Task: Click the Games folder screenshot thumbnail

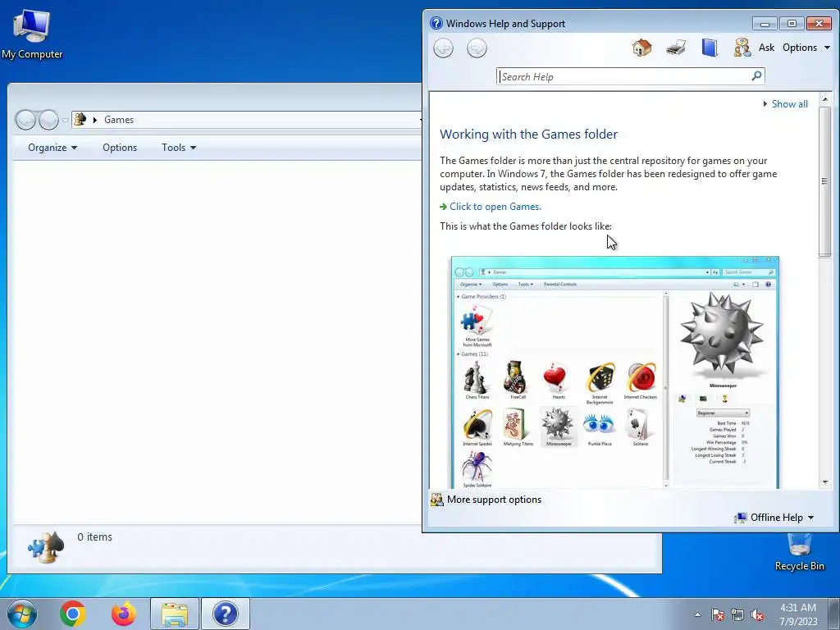Action: [x=615, y=372]
